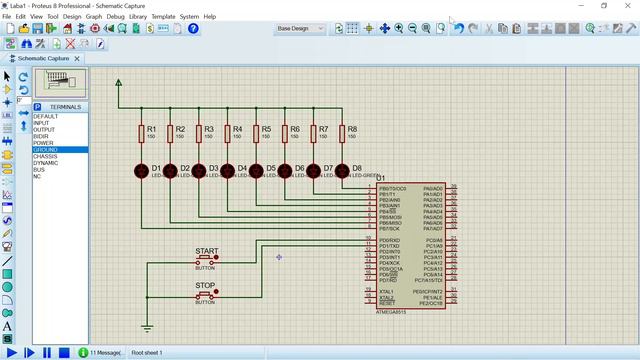This screenshot has width=640, height=360.
Task: Click the schematic overview thumbnail
Action: click(60, 83)
